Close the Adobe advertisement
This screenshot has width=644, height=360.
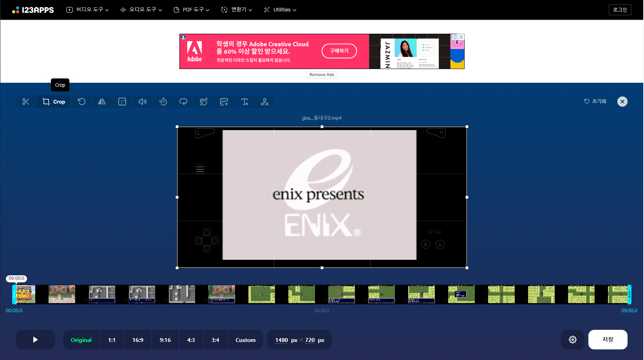coord(461,37)
